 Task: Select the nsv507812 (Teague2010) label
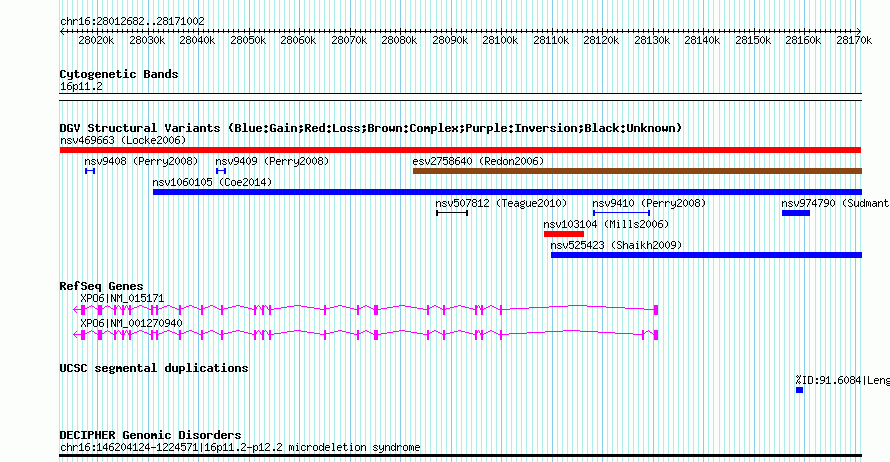[x=501, y=203]
